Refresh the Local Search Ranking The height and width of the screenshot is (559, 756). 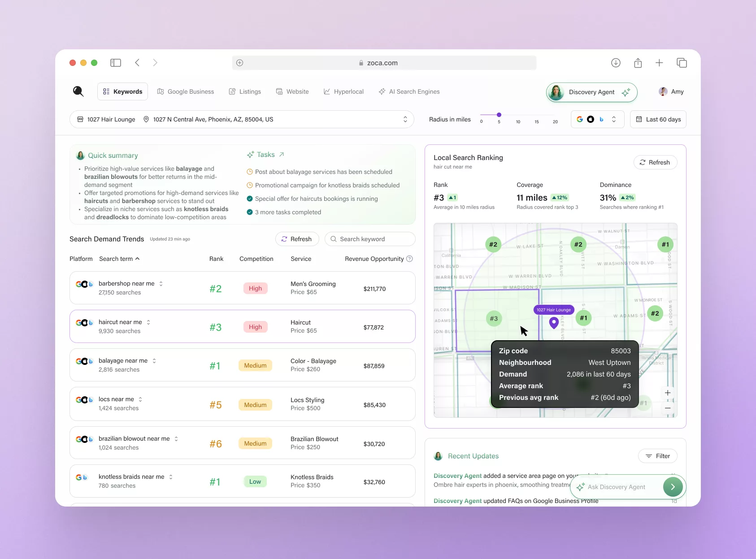pyautogui.click(x=655, y=162)
